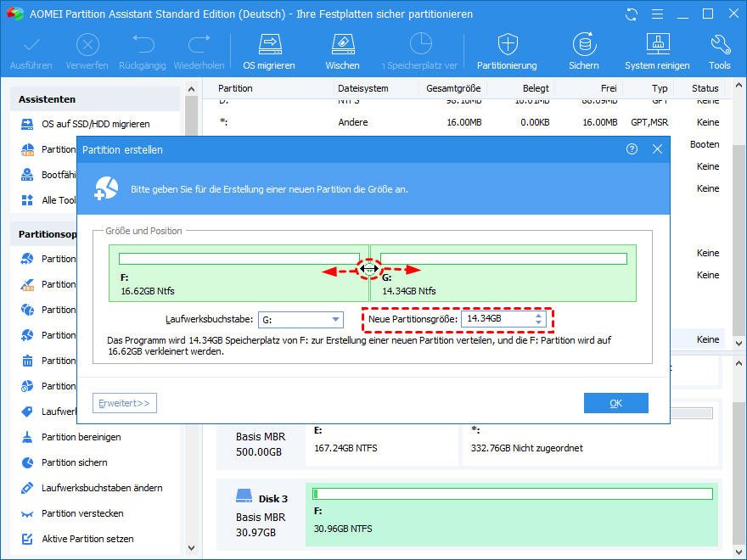Sort by the Belegt column header
747x560 pixels.
pos(536,88)
